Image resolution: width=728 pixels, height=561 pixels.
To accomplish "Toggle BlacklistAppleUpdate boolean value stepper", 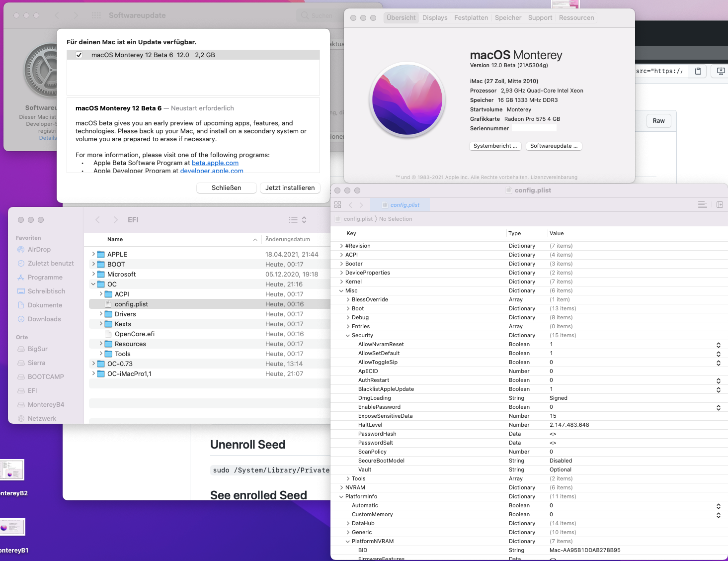I will pyautogui.click(x=719, y=389).
